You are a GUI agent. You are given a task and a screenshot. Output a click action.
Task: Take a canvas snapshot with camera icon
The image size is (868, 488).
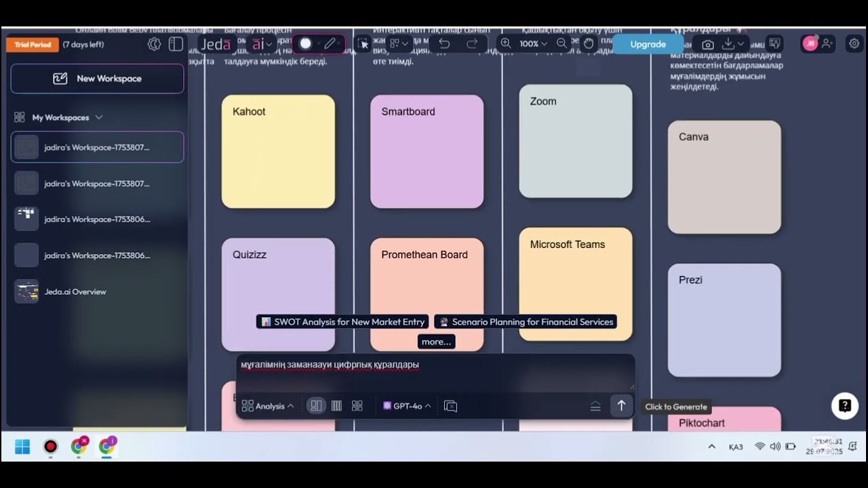pyautogui.click(x=708, y=44)
